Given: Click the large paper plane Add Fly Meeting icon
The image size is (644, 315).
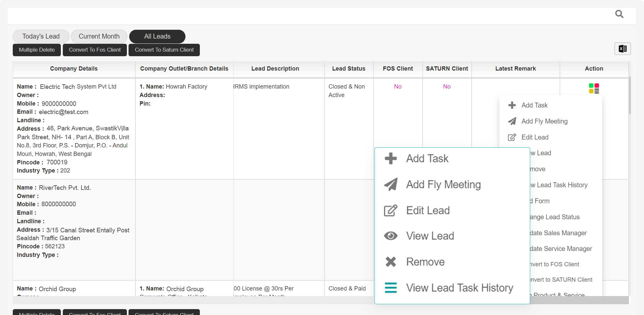Looking at the screenshot, I should (391, 185).
